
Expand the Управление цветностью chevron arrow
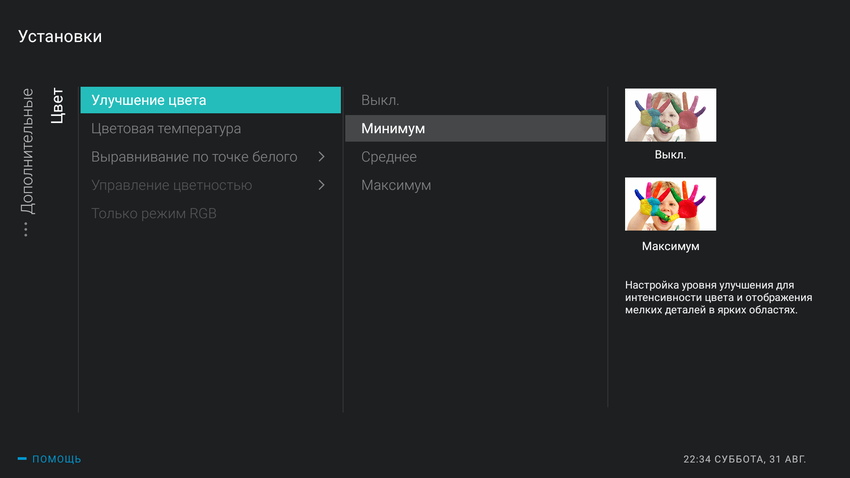click(x=321, y=185)
